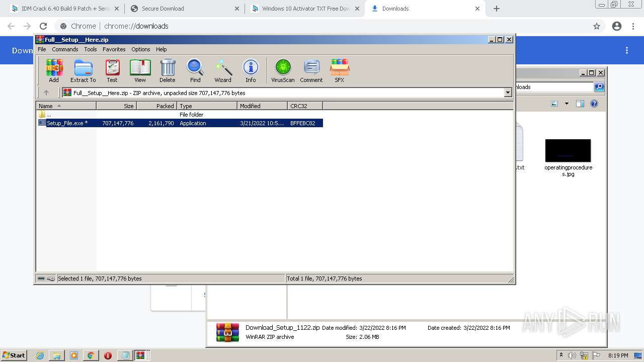Open the View file tool

140,70
